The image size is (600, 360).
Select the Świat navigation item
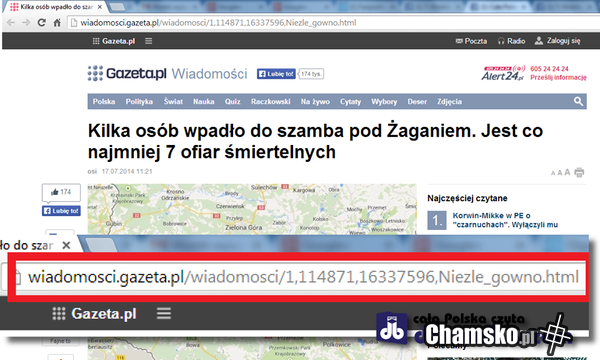coord(173,101)
